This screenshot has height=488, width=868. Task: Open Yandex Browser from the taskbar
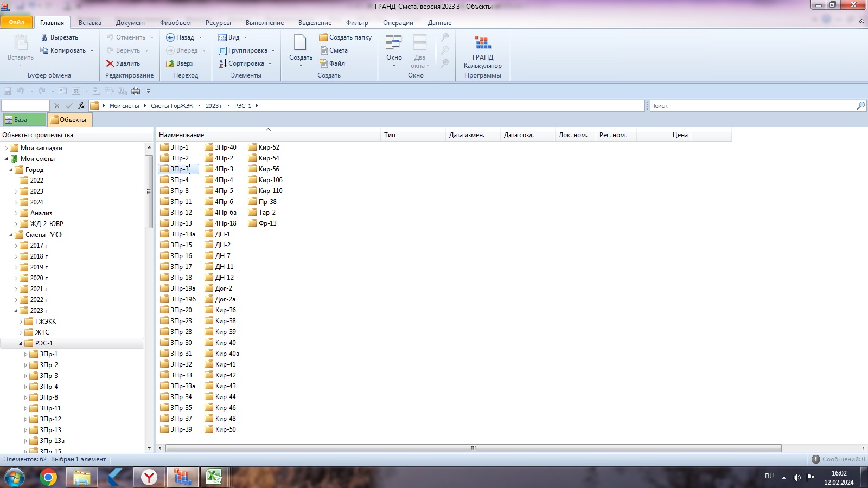coord(149,478)
